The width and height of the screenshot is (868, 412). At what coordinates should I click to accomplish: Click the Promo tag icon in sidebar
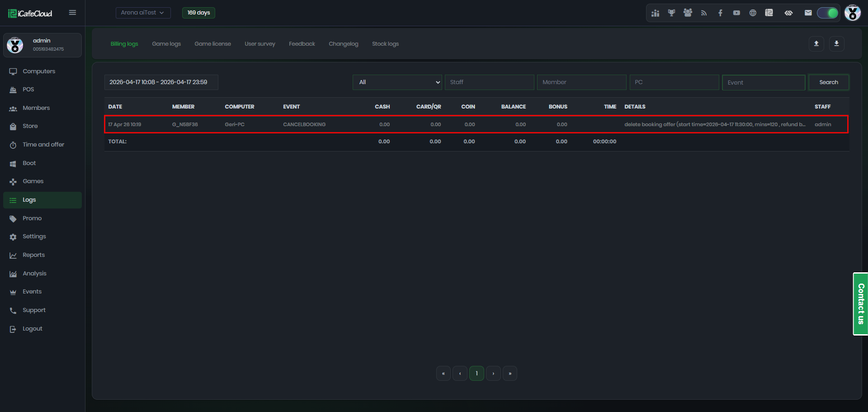13,218
